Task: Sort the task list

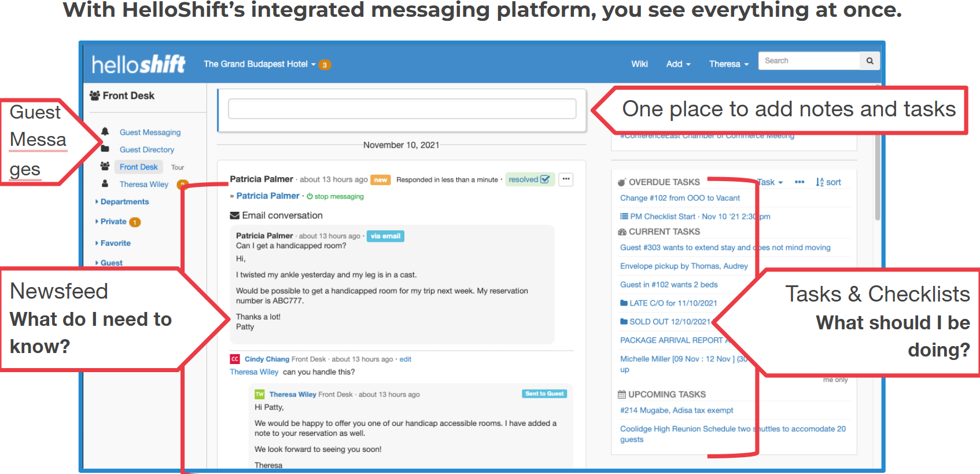Action: (x=828, y=182)
